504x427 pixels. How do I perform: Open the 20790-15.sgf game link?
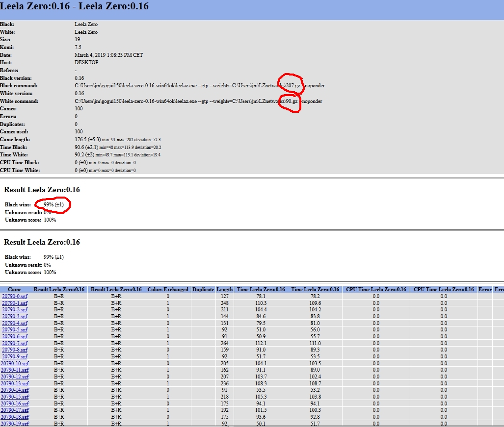pos(15,397)
